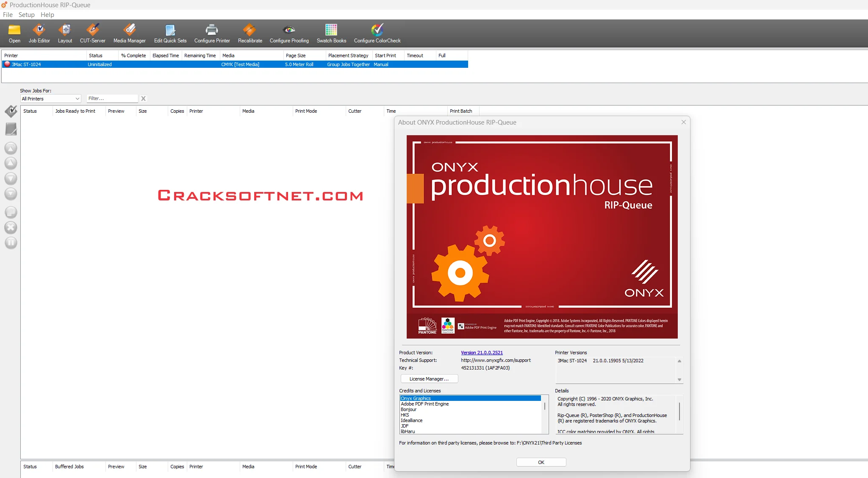Viewport: 868px width, 478px height.
Task: Launch the Job Editor tool
Action: pyautogui.click(x=39, y=33)
